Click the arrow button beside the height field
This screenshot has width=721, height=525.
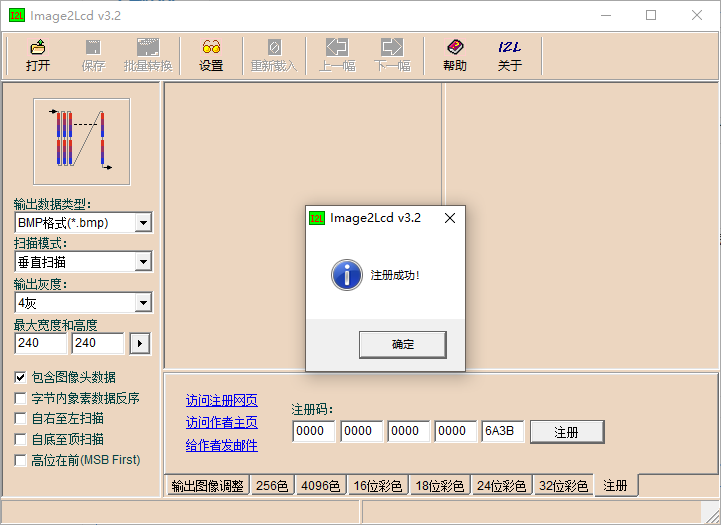tap(140, 343)
